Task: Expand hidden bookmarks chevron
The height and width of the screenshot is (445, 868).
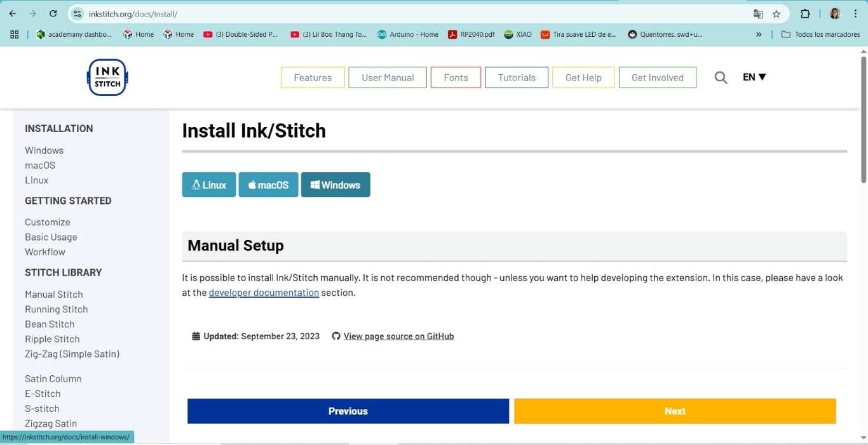Action: point(759,34)
